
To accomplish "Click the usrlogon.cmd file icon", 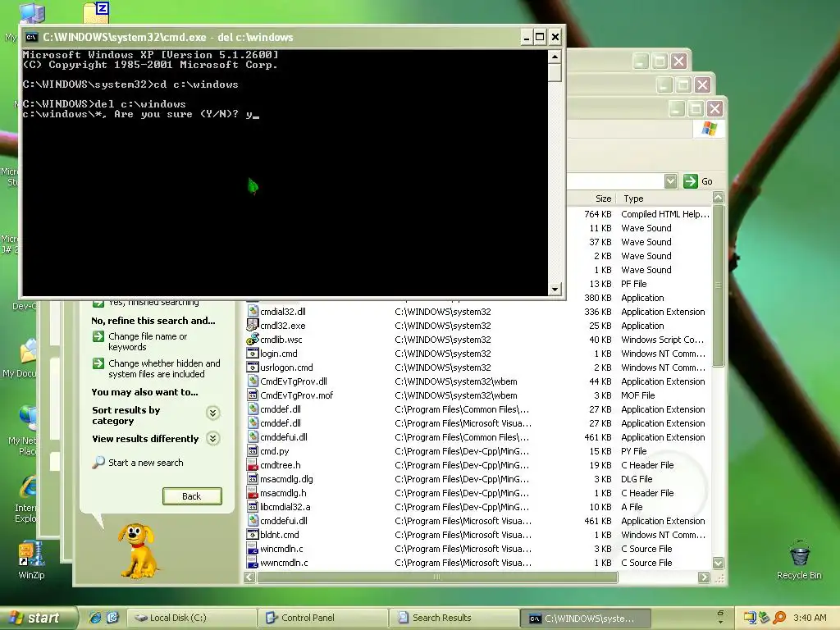I will pyautogui.click(x=253, y=367).
